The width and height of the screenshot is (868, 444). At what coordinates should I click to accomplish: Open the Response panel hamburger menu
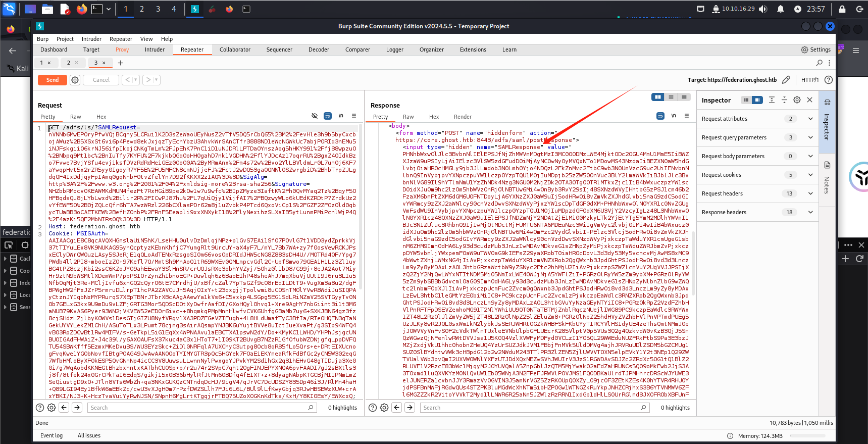tap(687, 116)
